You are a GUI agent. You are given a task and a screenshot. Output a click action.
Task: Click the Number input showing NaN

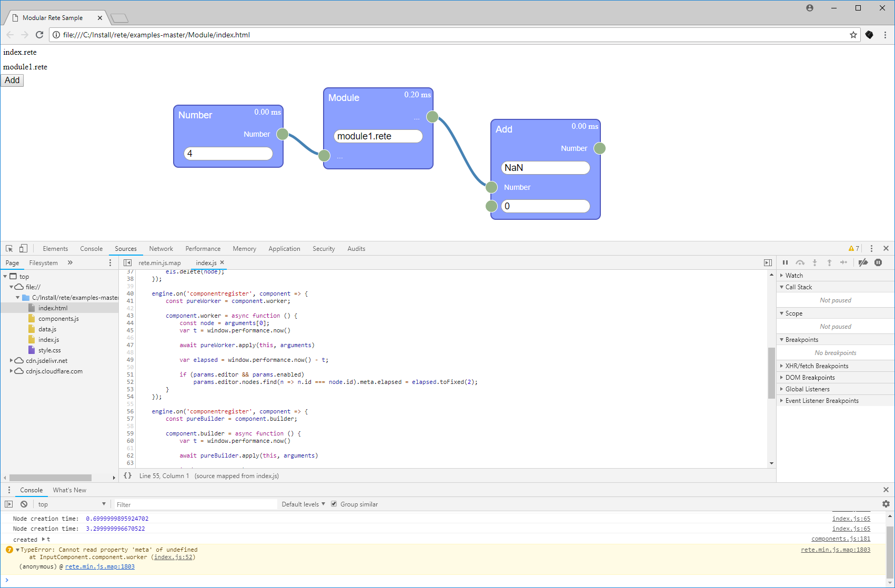pyautogui.click(x=545, y=167)
